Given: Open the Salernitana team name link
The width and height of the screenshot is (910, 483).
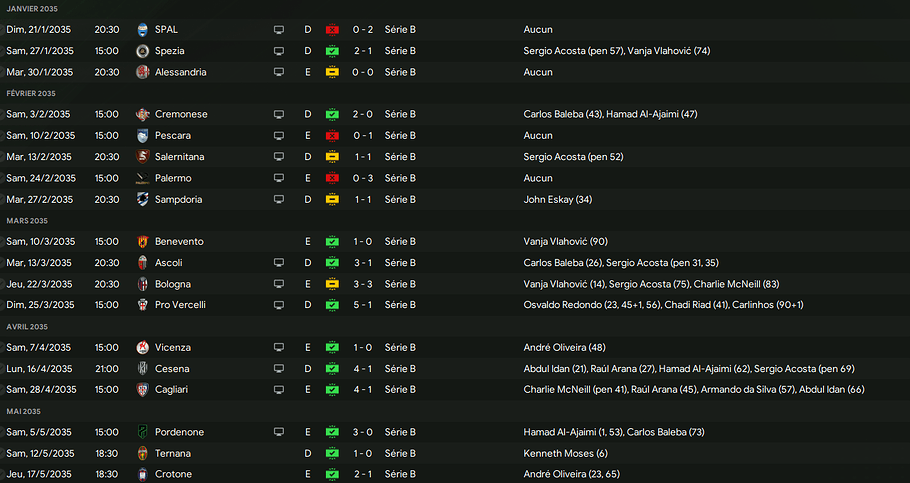Looking at the screenshot, I should click(182, 157).
